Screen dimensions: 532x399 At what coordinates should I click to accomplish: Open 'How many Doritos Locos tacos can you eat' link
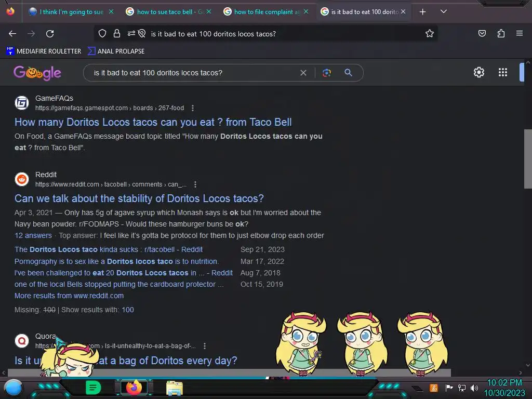coord(153,122)
